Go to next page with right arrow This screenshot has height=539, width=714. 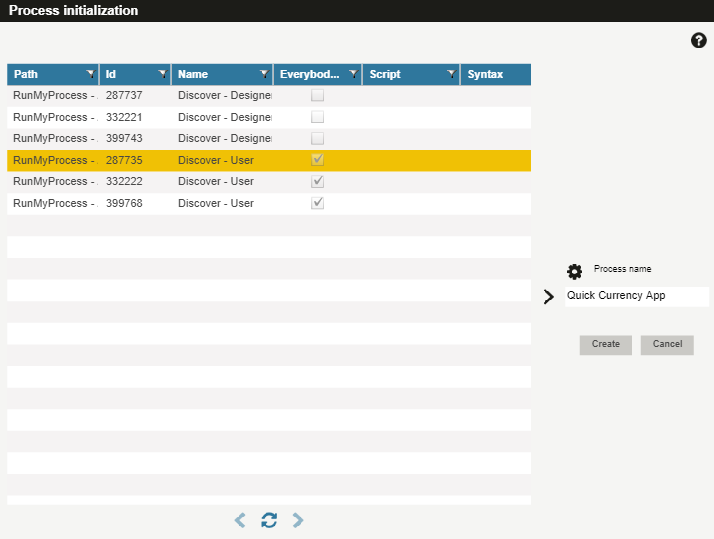[298, 520]
